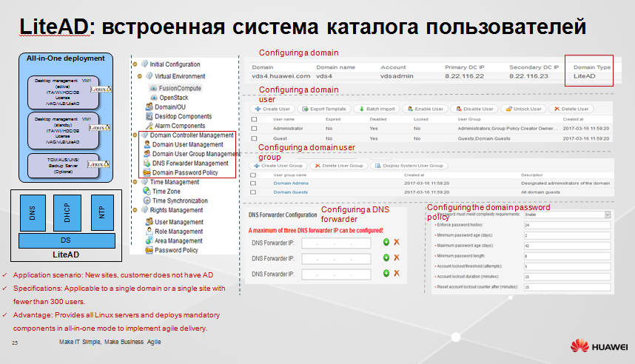Screen dimensions: 635x364
Task: Click the Password Policy key icon in Rights Management
Action: (x=149, y=250)
